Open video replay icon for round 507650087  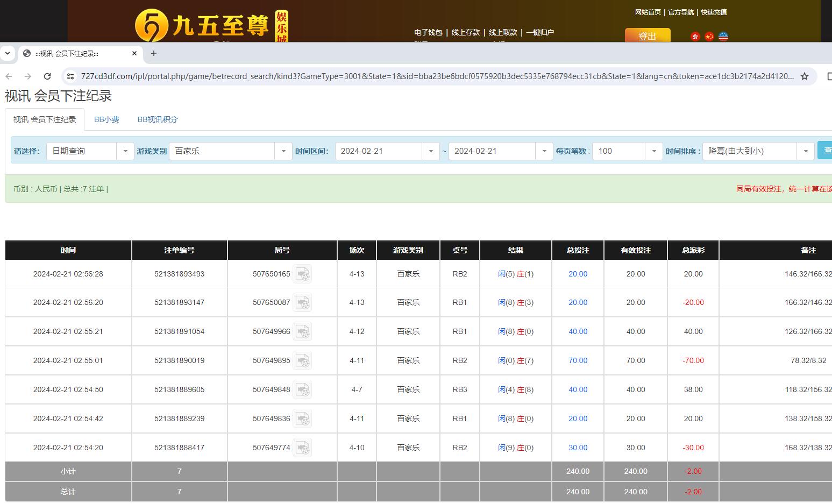[x=302, y=302]
